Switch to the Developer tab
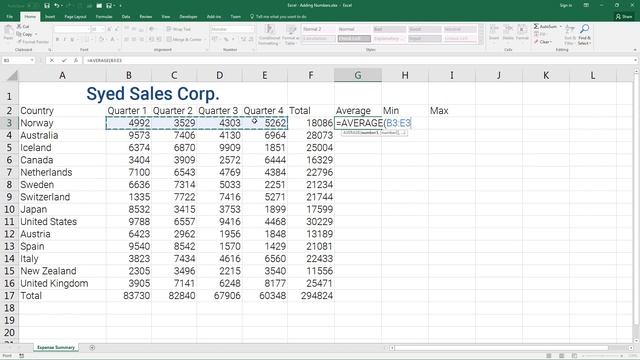This screenshot has height=360, width=640. coord(188,17)
